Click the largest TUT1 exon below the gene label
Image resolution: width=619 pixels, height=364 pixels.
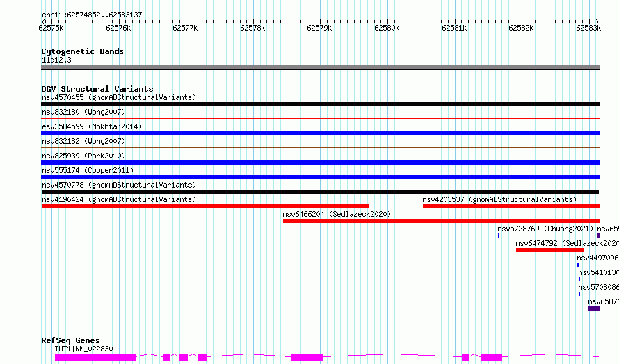pos(95,357)
